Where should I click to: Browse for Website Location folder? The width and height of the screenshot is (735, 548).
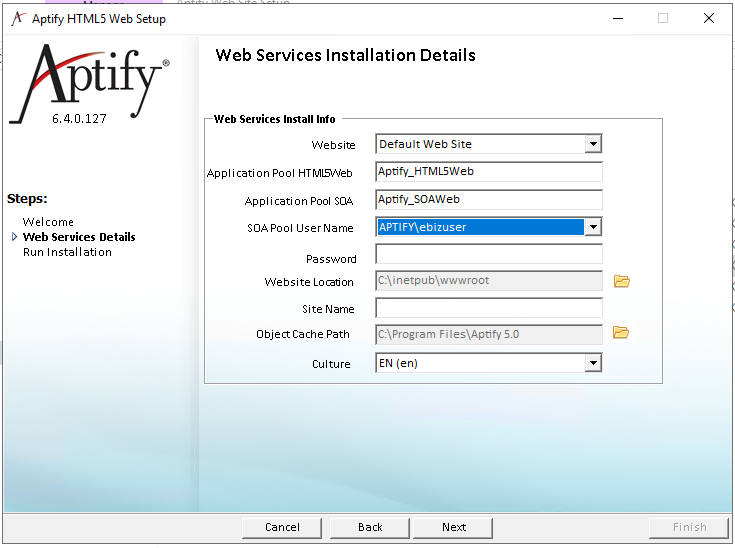622,281
